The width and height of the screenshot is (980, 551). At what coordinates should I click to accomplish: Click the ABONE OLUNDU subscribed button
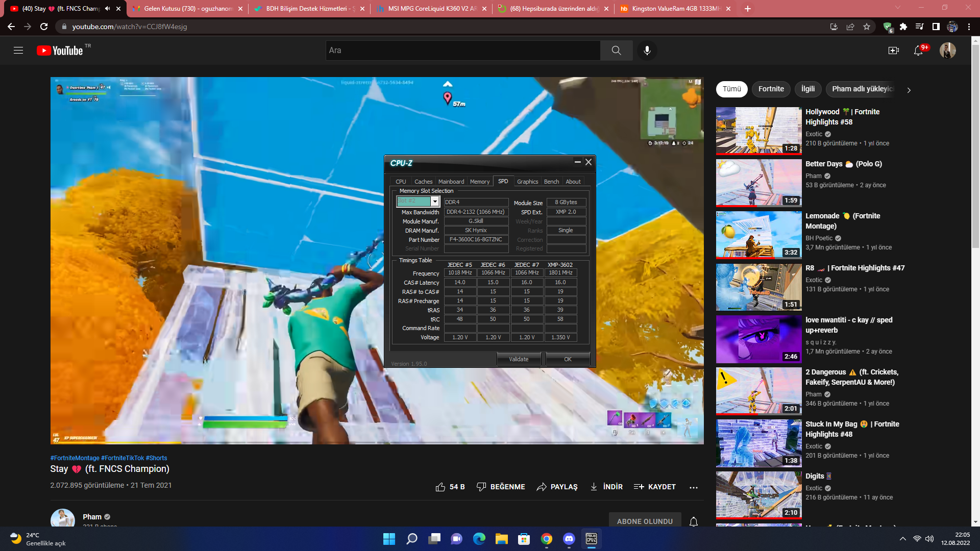pos(645,520)
